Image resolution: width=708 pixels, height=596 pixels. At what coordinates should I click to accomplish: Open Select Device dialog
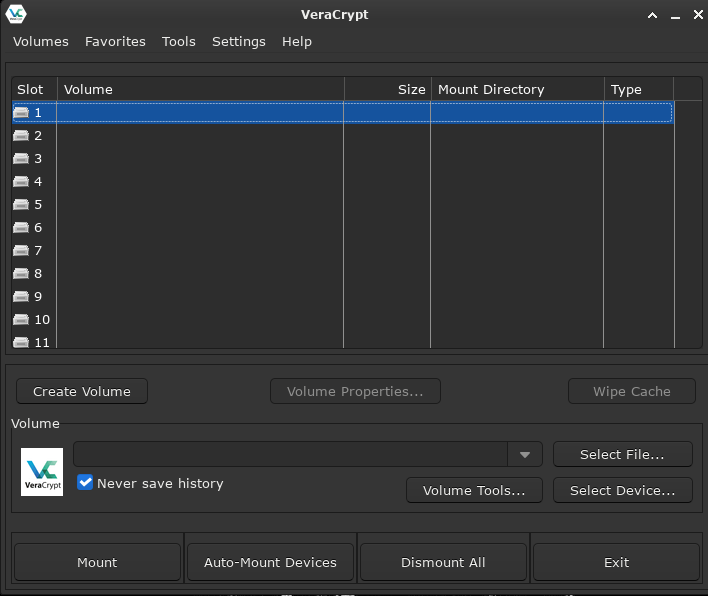[623, 490]
